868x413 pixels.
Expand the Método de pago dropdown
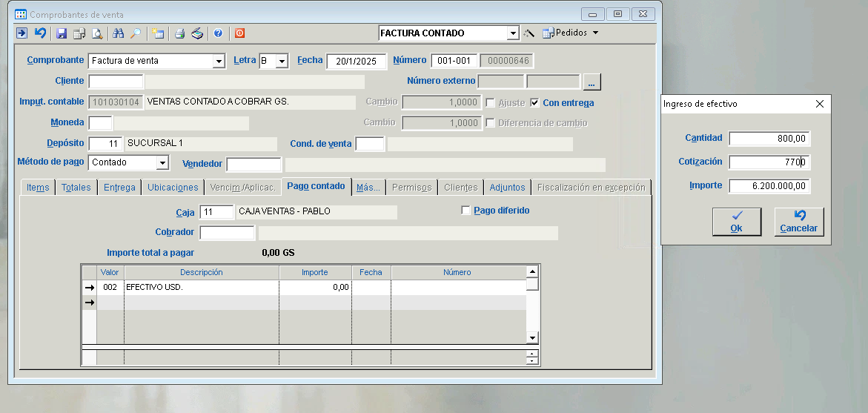tap(163, 162)
